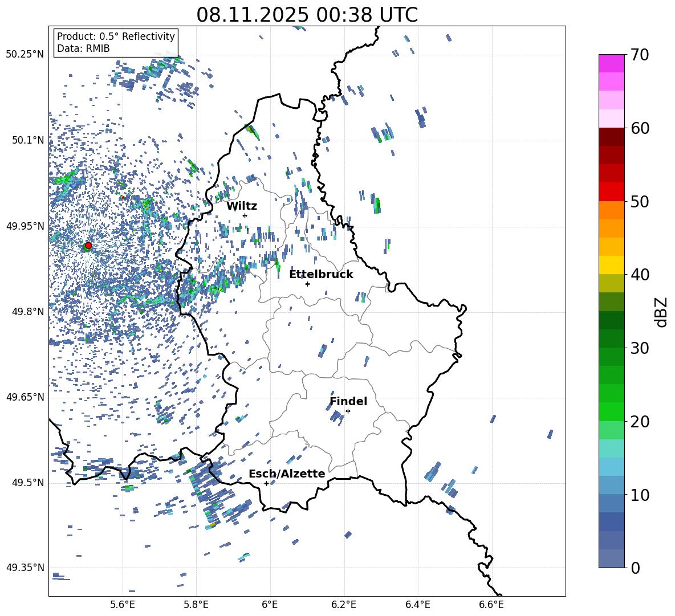Click the dBZ colorbar axis label
The width and height of the screenshot is (675, 616).
click(661, 311)
